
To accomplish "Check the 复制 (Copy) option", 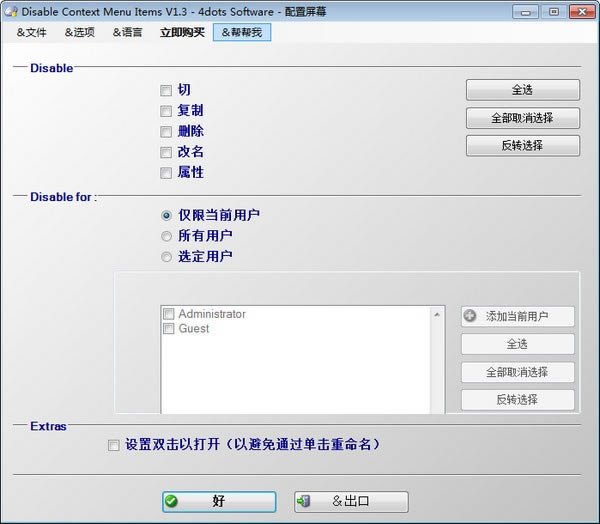I will pyautogui.click(x=166, y=111).
